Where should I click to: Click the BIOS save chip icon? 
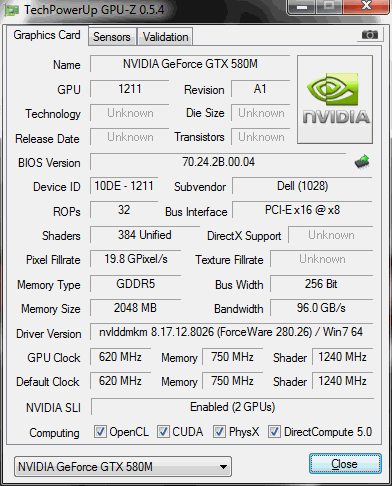362,162
